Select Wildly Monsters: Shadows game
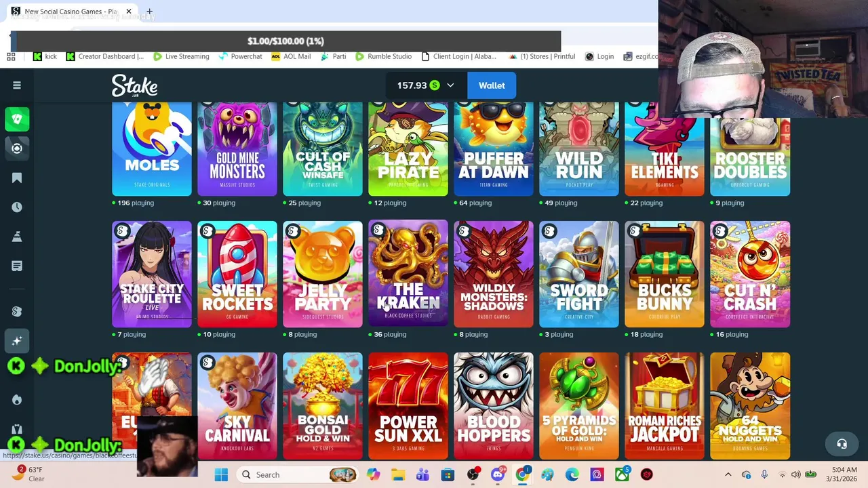The height and width of the screenshot is (488, 868). (494, 274)
